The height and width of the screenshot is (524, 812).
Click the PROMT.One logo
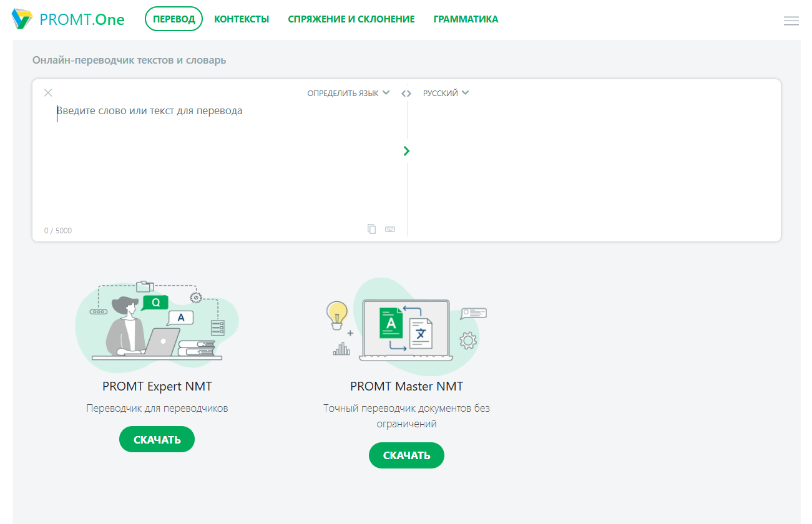pyautogui.click(x=68, y=19)
